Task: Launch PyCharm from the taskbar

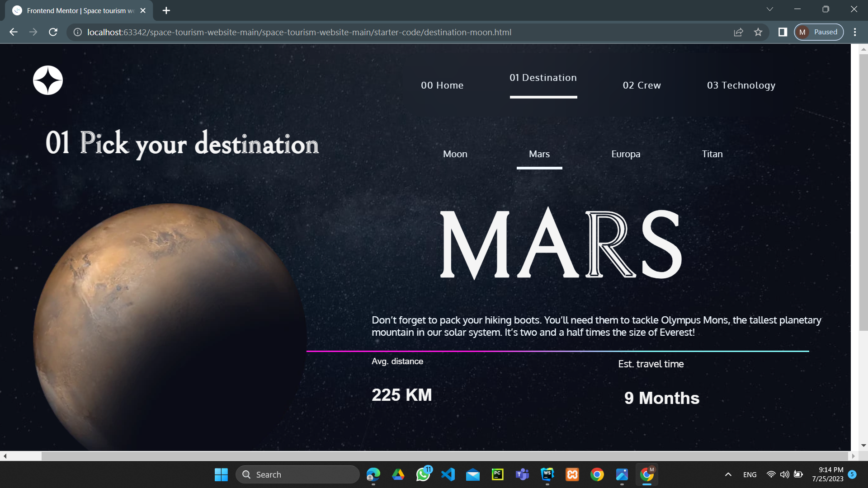Action: click(497, 474)
